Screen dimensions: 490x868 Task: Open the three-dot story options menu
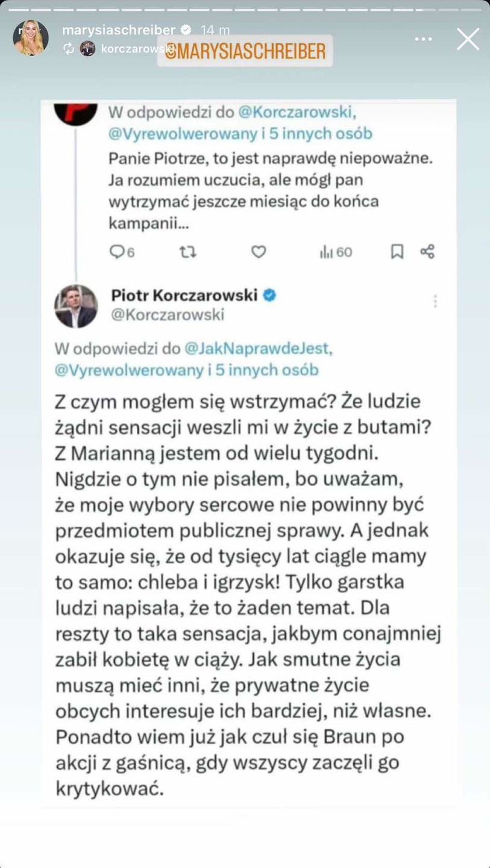click(x=423, y=39)
